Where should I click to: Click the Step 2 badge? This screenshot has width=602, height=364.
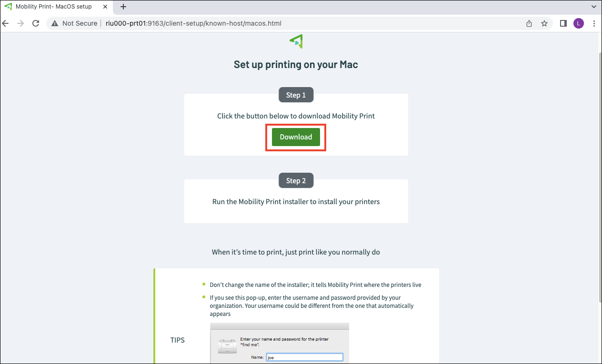click(x=296, y=180)
